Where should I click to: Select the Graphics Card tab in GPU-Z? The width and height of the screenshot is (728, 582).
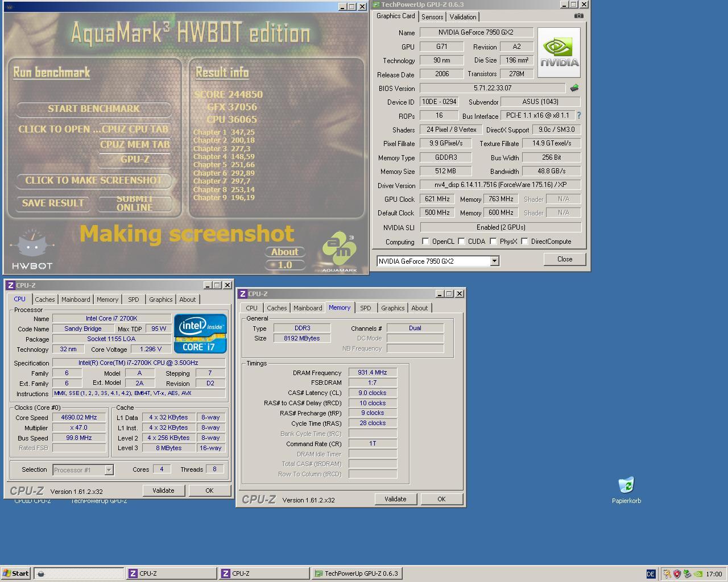pyautogui.click(x=396, y=16)
